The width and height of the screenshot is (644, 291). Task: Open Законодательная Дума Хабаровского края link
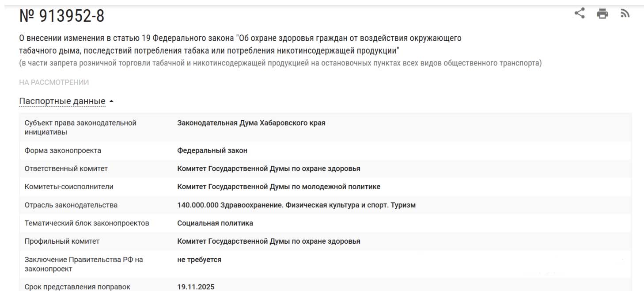click(x=251, y=123)
